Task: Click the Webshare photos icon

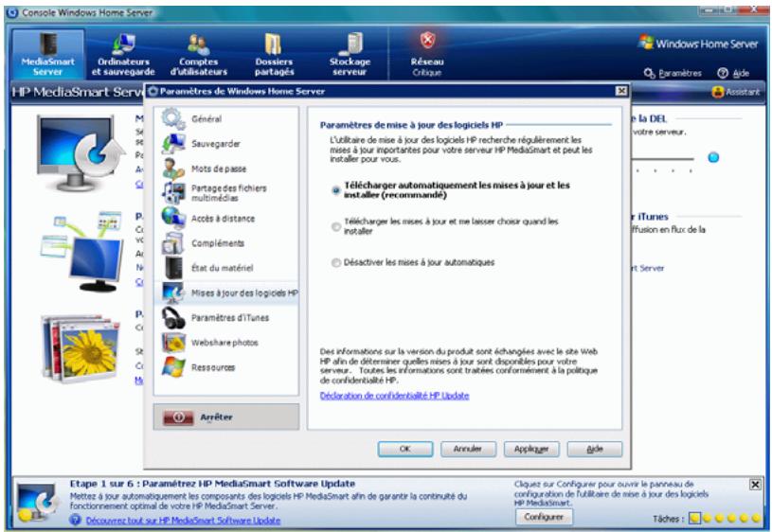Action: pyautogui.click(x=173, y=343)
